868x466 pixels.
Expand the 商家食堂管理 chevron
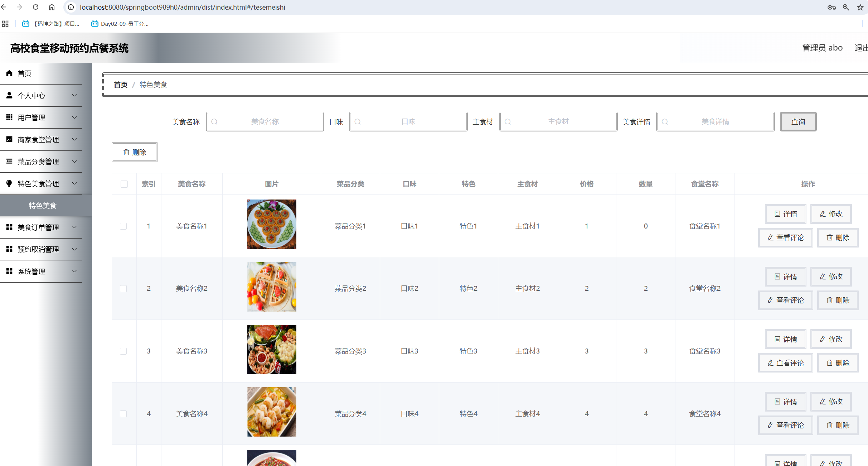point(74,139)
